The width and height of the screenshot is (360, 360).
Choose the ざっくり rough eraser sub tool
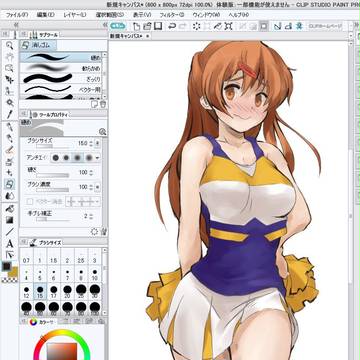(61, 79)
